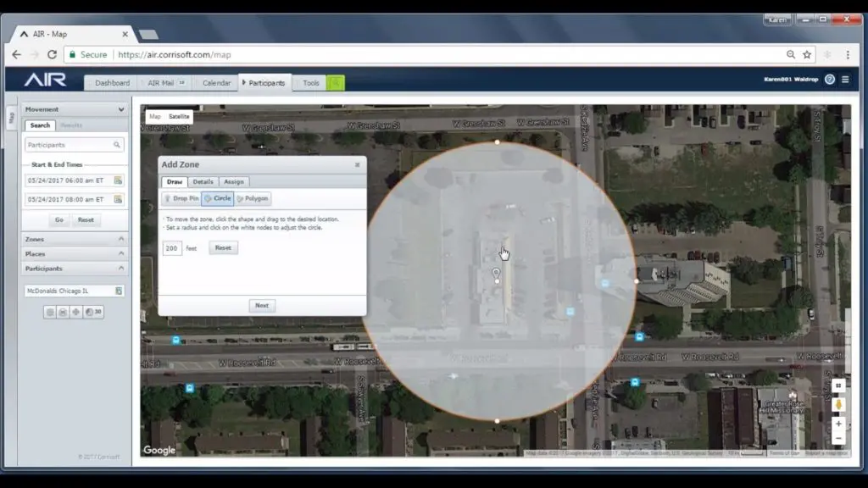Open the hamburger menu in the header

845,80
